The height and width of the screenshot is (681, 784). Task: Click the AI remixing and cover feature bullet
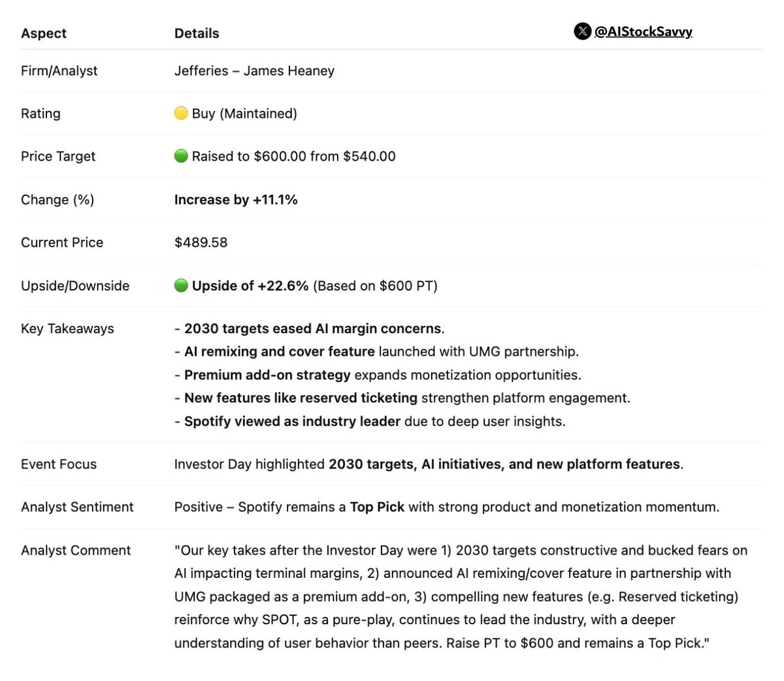[x=376, y=351]
